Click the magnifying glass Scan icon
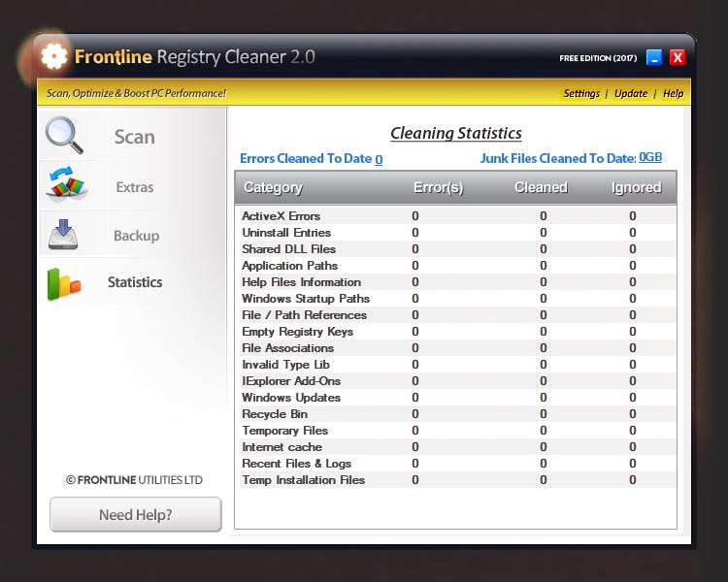Viewport: 728px width, 582px height. [x=64, y=135]
